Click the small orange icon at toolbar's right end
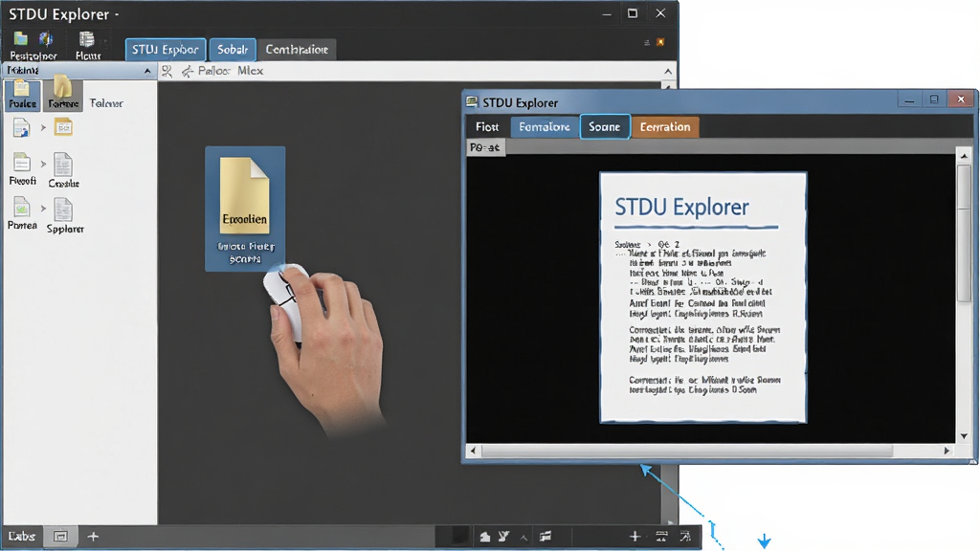Screen dimensions: 980x551 tap(660, 42)
